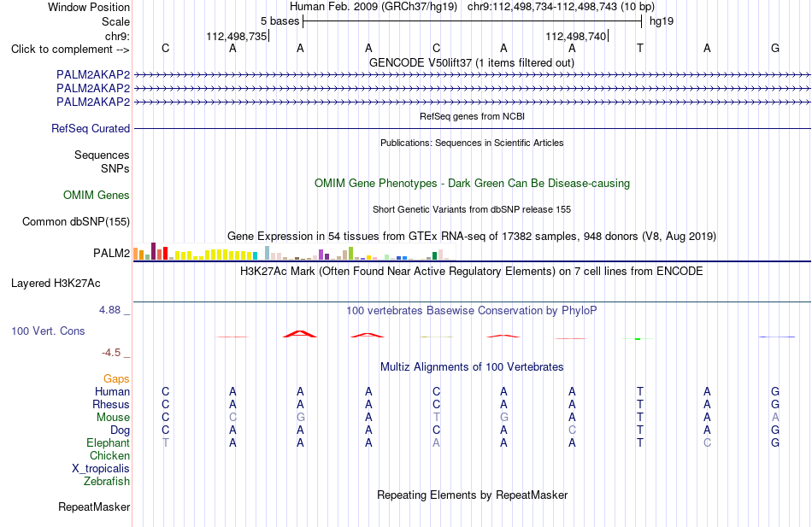Click '100 vertebrates Basewise Conservation by PhyloP' title
This screenshot has width=812, height=527.
point(471,311)
